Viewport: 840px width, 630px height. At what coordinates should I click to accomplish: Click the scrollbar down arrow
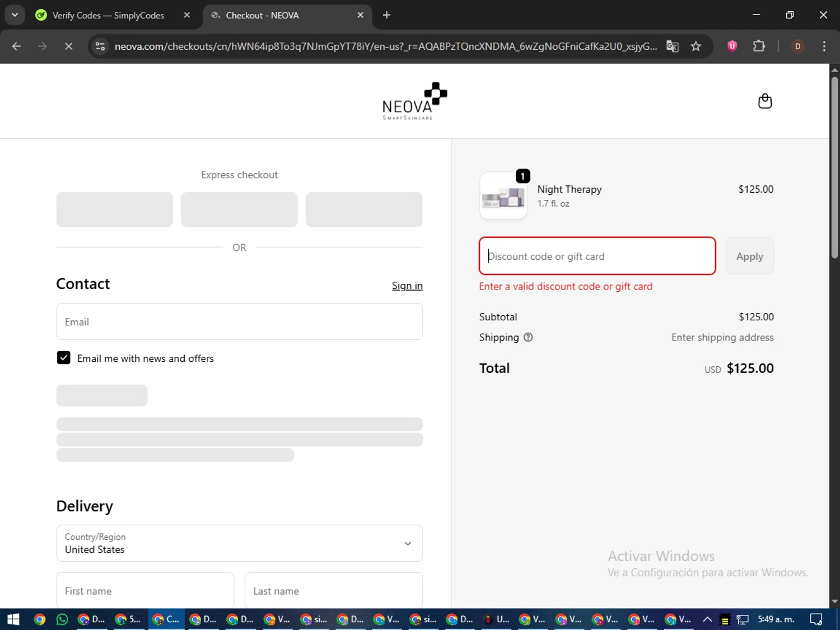pos(834,601)
